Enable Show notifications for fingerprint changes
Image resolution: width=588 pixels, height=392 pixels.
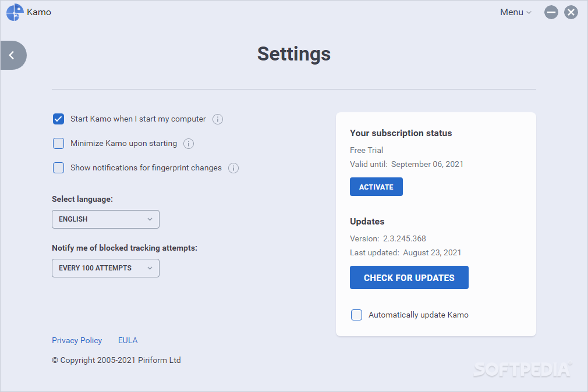coord(58,168)
